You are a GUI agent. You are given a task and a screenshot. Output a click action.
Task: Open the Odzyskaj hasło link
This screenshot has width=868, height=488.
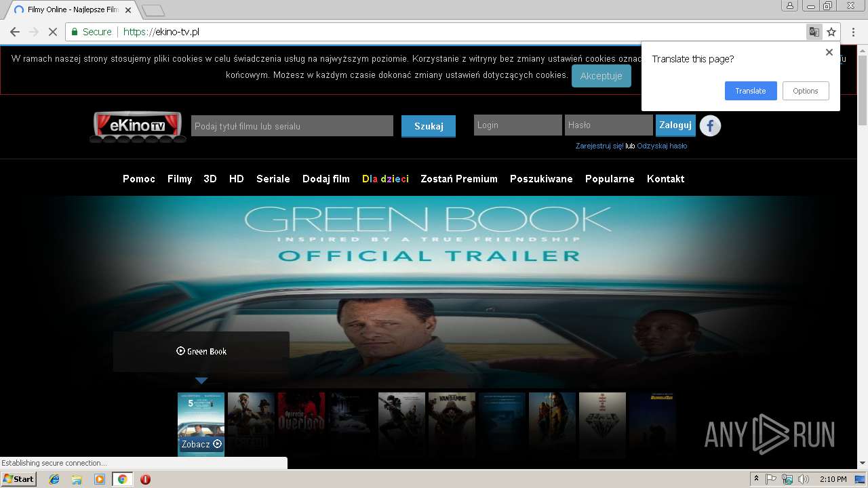pos(662,146)
